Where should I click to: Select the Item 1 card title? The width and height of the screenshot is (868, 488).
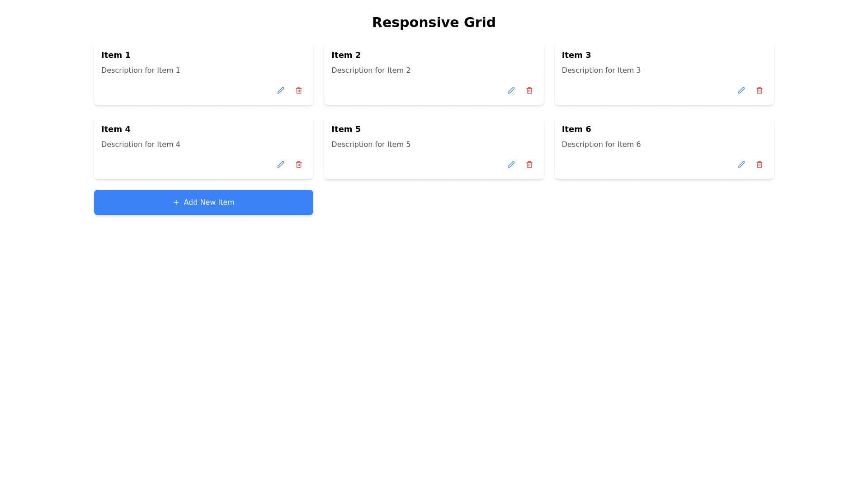pyautogui.click(x=116, y=55)
